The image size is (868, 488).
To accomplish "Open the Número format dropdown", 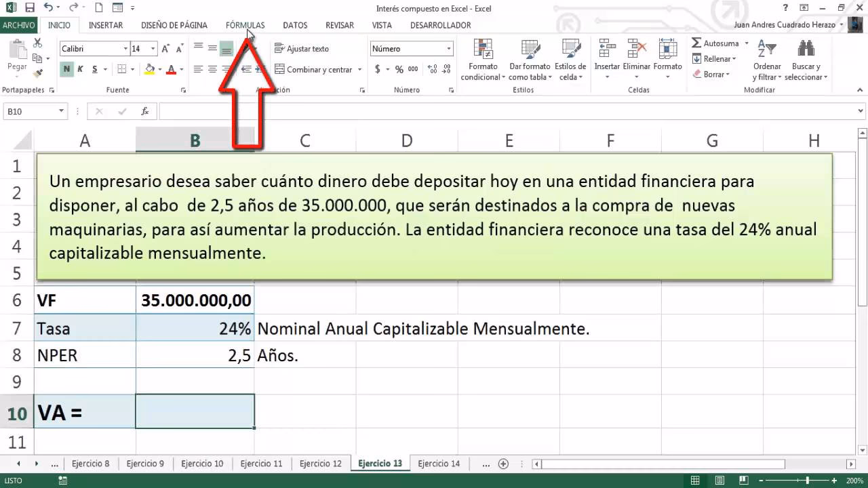I will pyautogui.click(x=448, y=49).
